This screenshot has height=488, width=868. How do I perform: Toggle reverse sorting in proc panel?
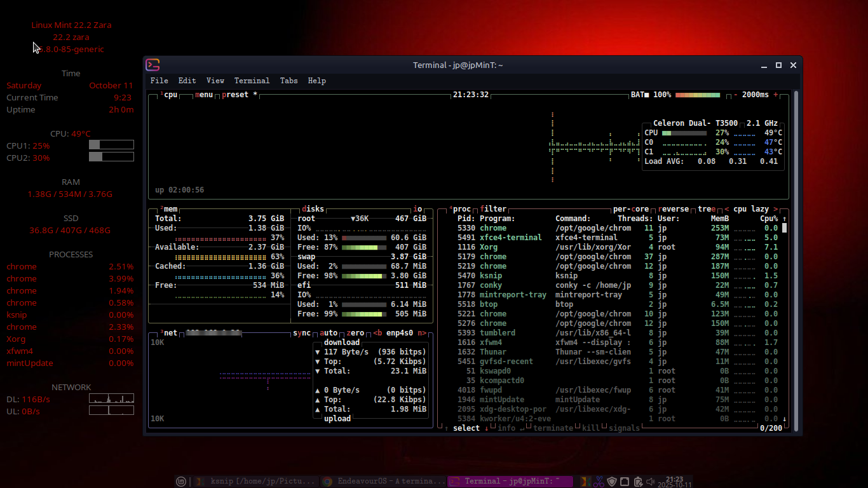click(x=673, y=209)
